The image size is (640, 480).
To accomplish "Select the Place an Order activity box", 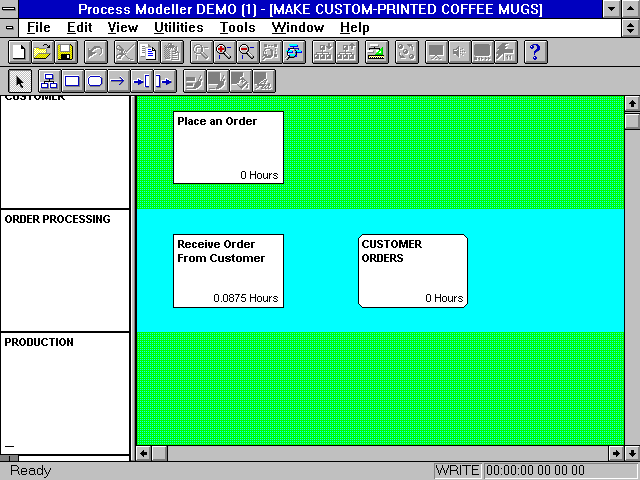I will click(x=228, y=147).
